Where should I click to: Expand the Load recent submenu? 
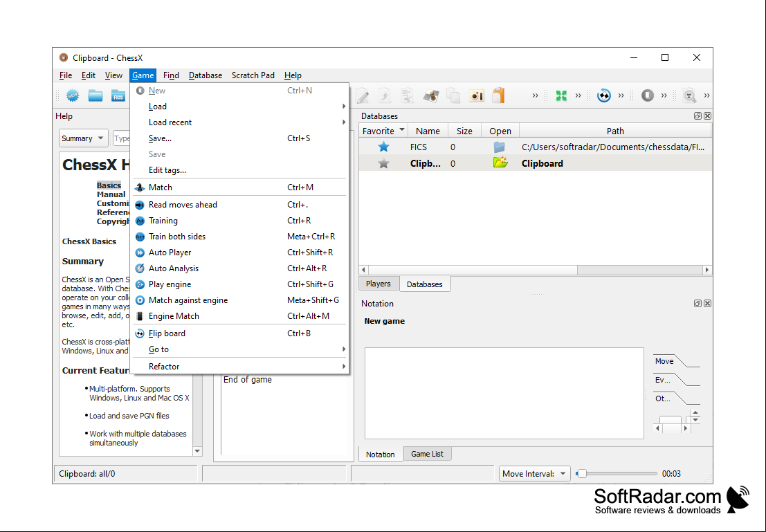(240, 122)
